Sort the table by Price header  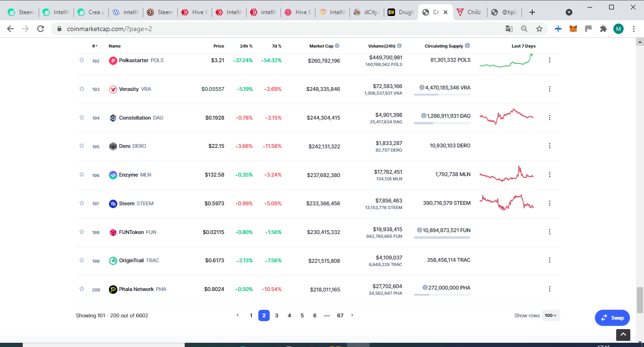[219, 46]
